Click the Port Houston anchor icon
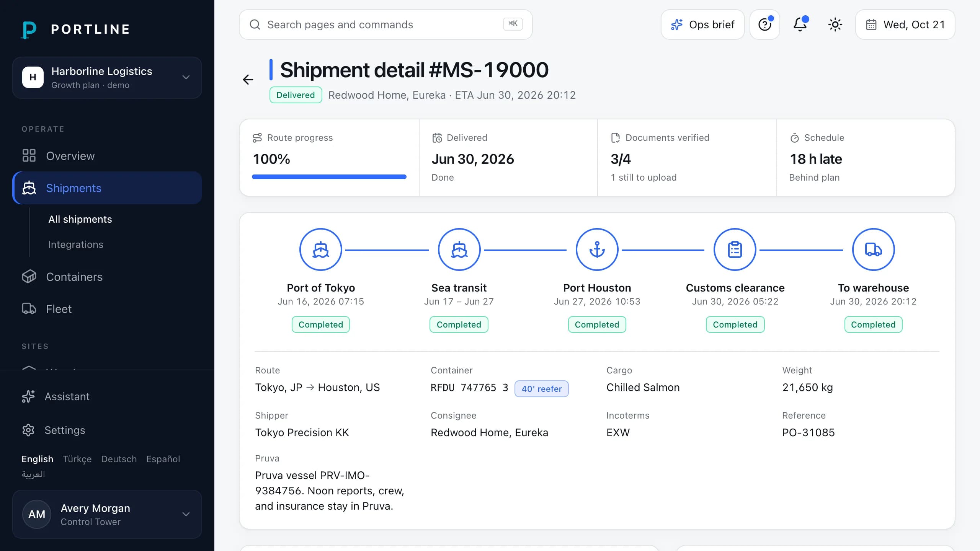The height and width of the screenshot is (551, 980). point(597,250)
